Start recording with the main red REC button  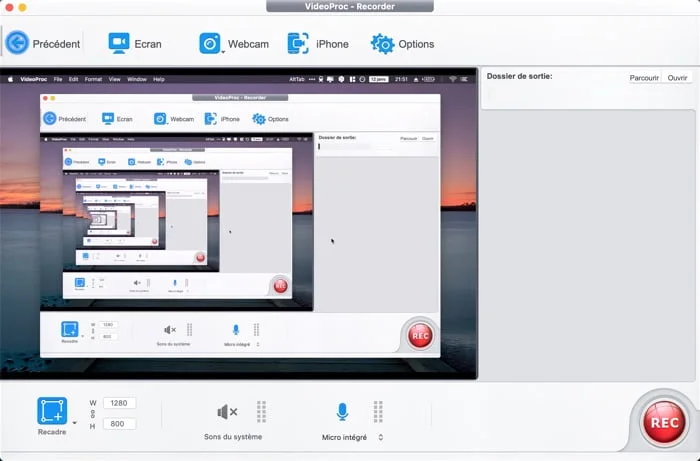pos(664,422)
